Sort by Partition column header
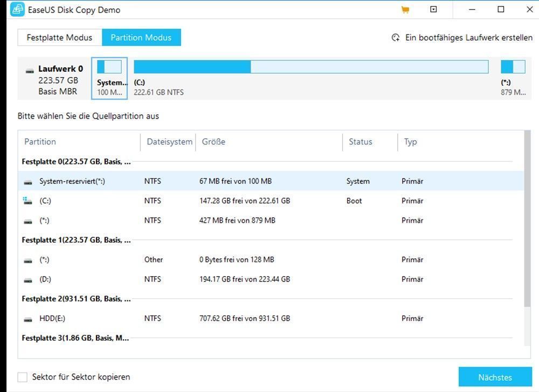 40,142
